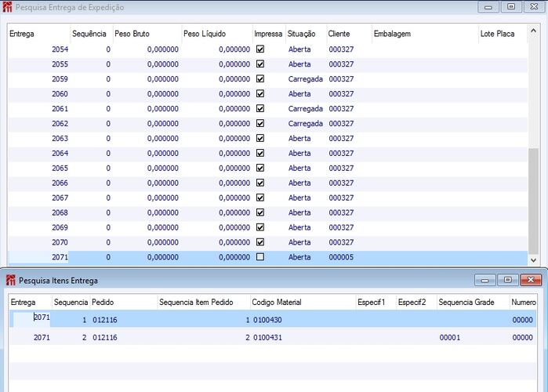Click the app icon of Pesquisa Entrega de Expedição
The image size is (548, 392).
click(7, 7)
